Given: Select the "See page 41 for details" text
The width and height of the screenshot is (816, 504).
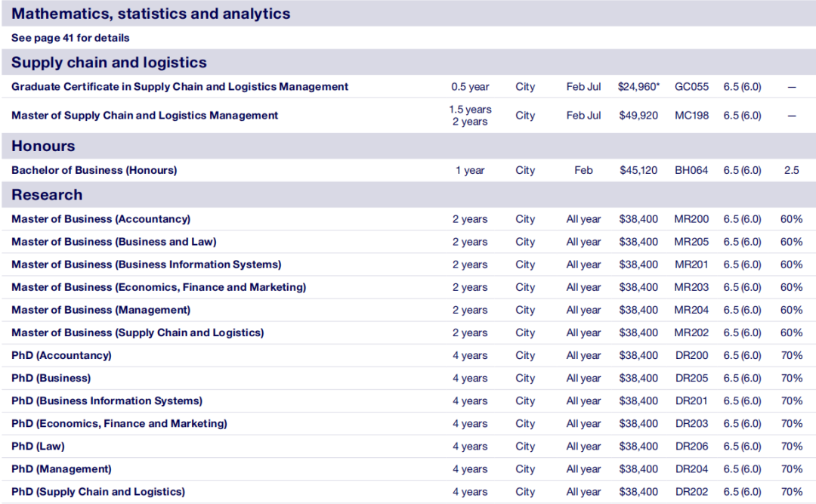Looking at the screenshot, I should 70,38.
